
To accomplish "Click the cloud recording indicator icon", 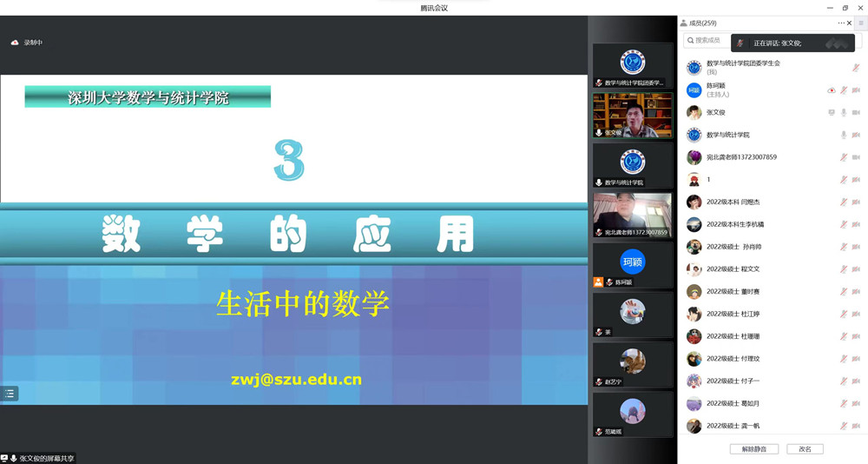I will tap(15, 42).
